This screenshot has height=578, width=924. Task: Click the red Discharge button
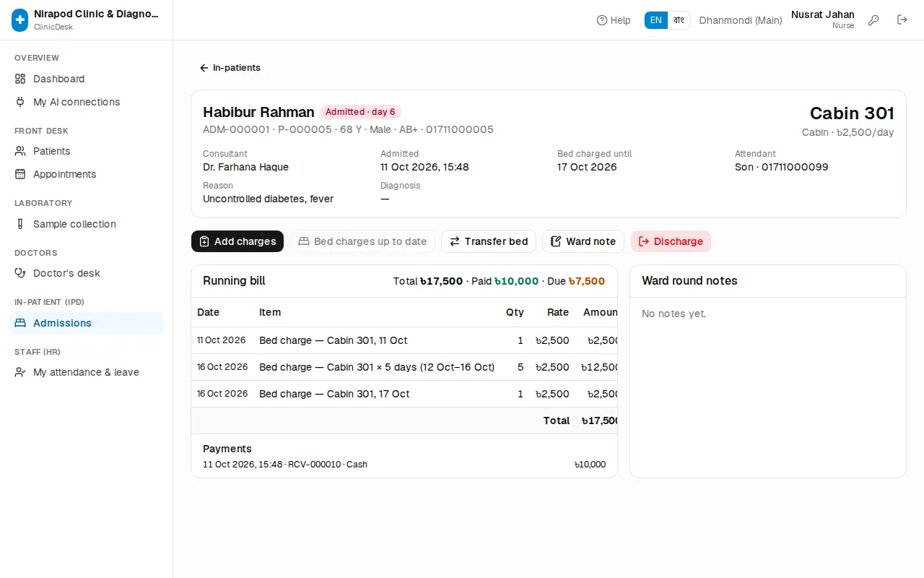click(671, 241)
